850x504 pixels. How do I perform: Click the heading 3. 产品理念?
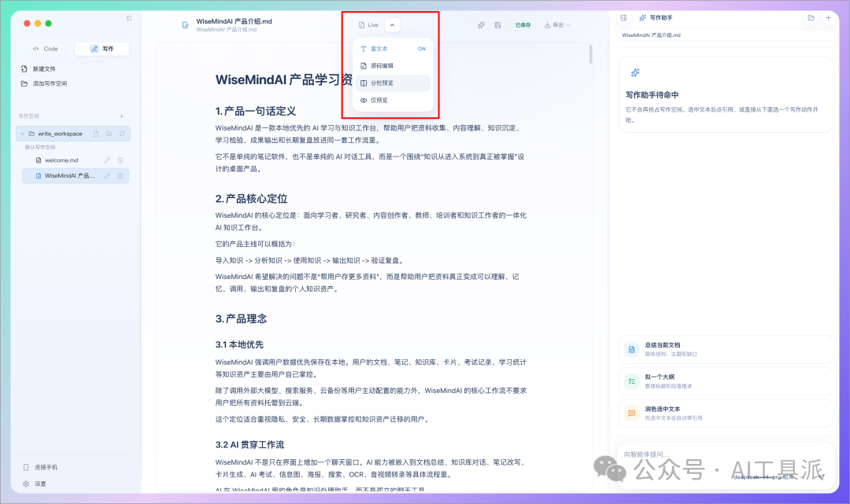[x=241, y=319]
